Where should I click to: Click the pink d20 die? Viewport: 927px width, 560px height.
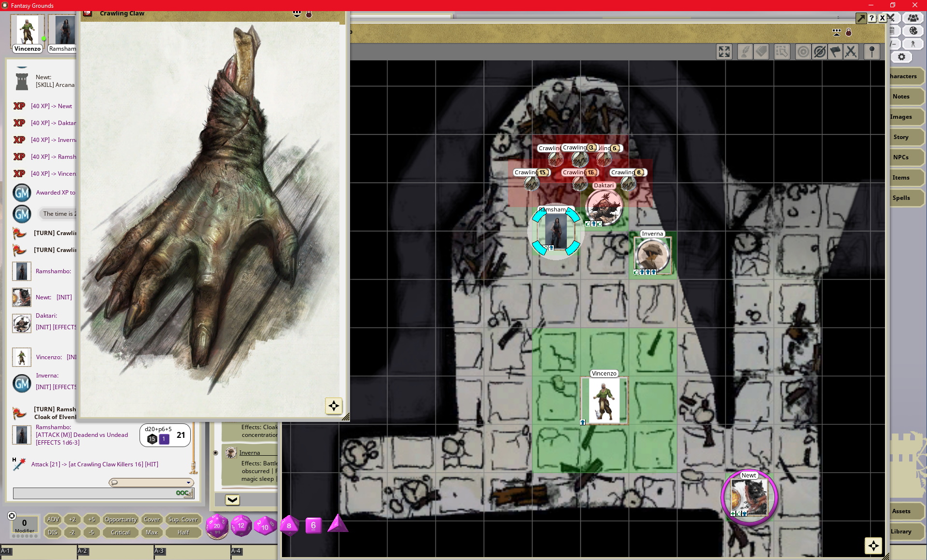[x=217, y=526]
